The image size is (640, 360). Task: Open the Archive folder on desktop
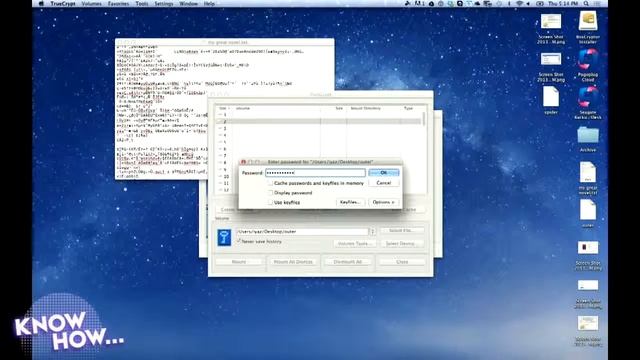[x=588, y=135]
